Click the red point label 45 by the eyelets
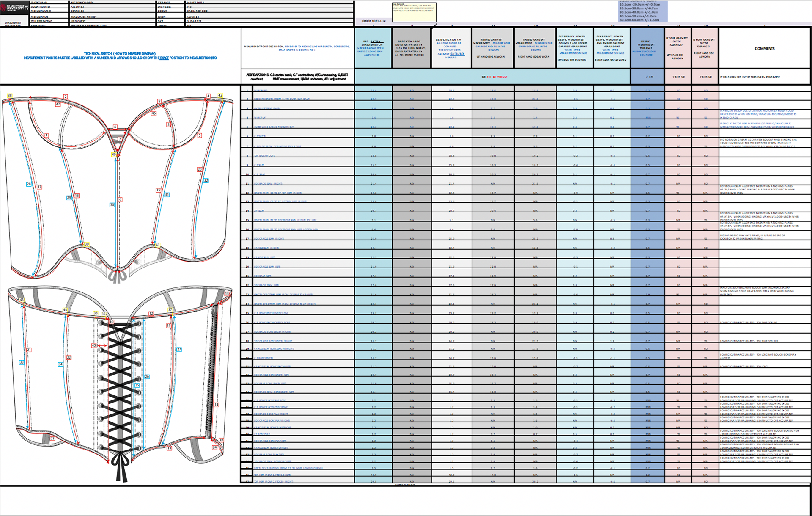812x516 pixels. [x=94, y=345]
